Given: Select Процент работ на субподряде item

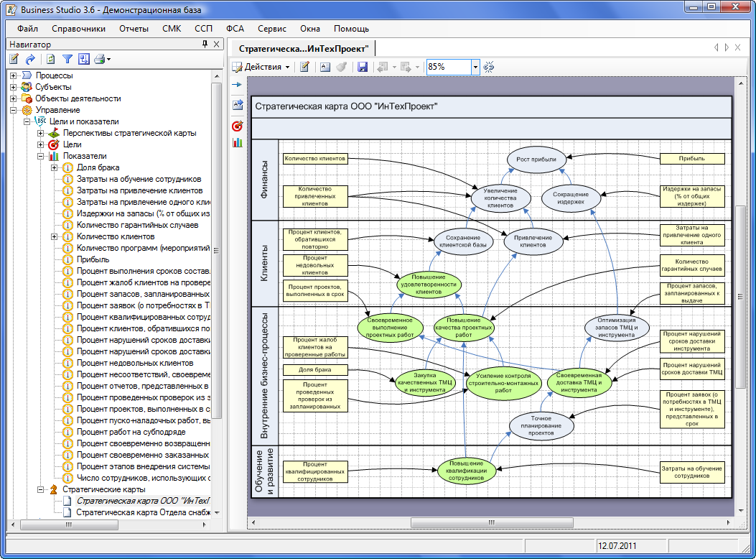Looking at the screenshot, I should [131, 432].
